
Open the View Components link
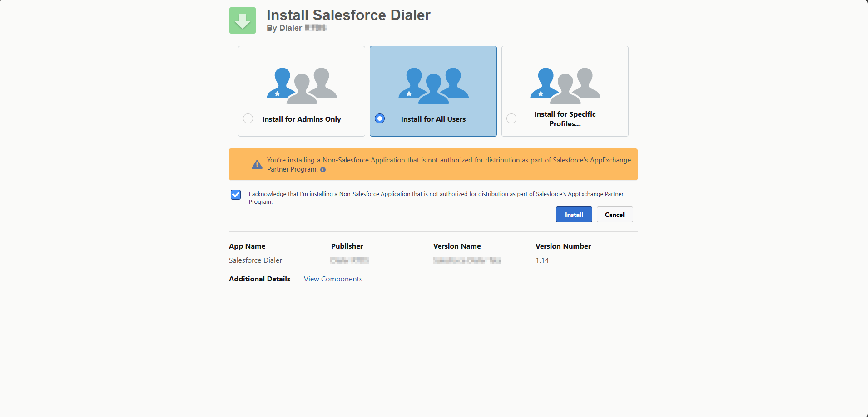pos(333,279)
